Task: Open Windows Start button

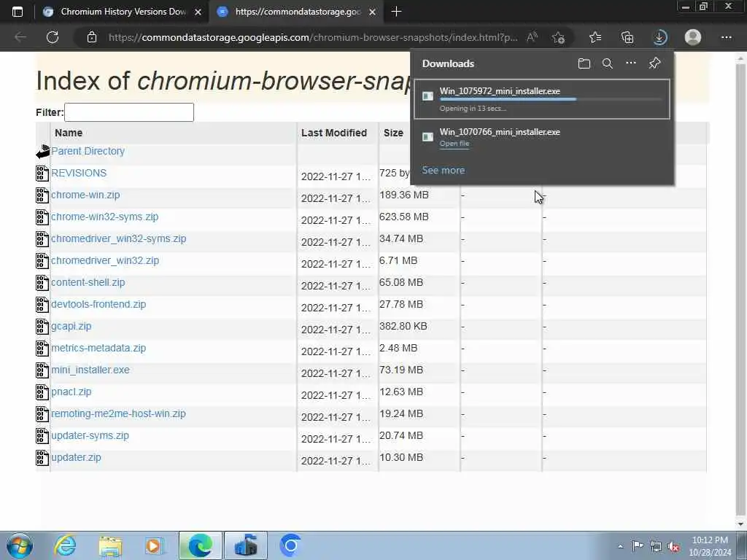Action: 20,545
